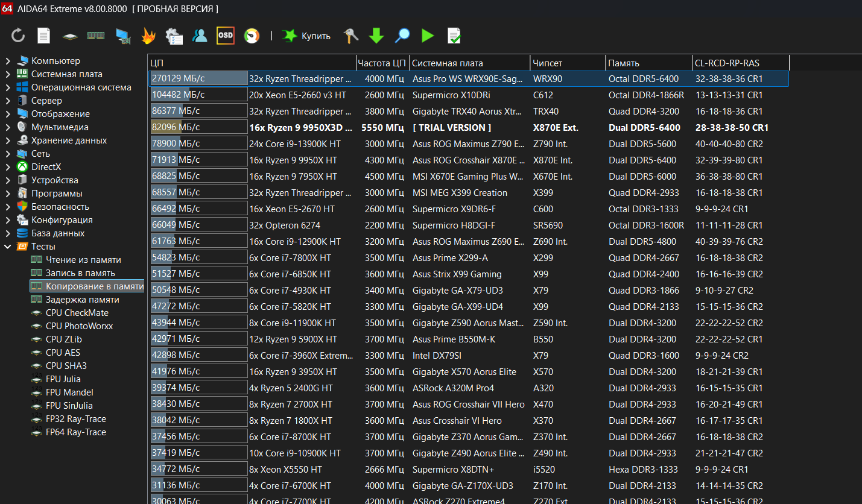Select Безопасность in the sidebar tree
This screenshot has height=504, width=862.
[60, 207]
